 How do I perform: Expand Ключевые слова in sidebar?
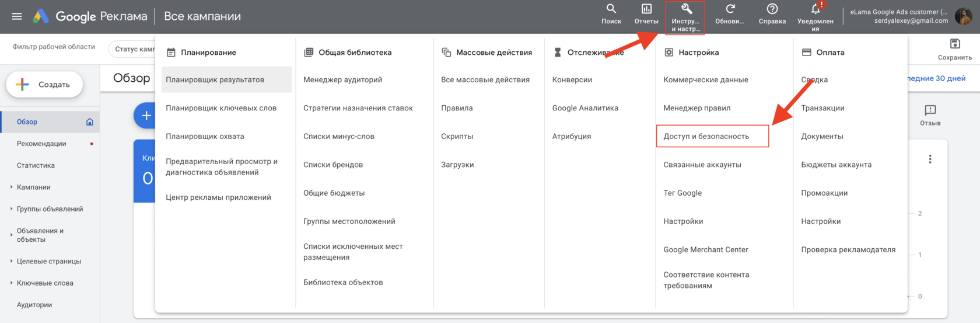(x=11, y=283)
